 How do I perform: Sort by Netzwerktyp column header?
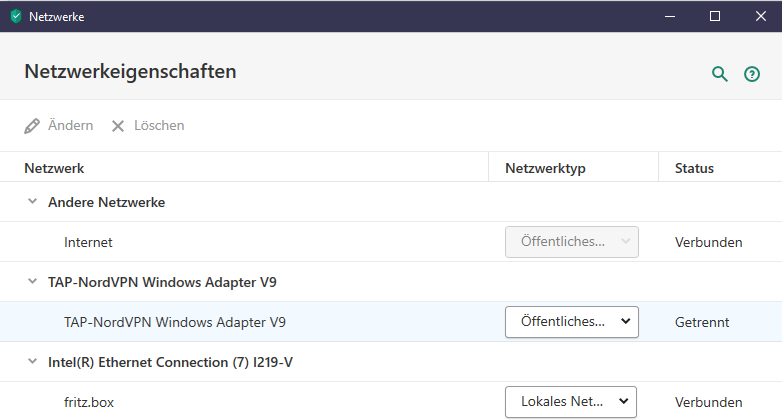[x=545, y=168]
